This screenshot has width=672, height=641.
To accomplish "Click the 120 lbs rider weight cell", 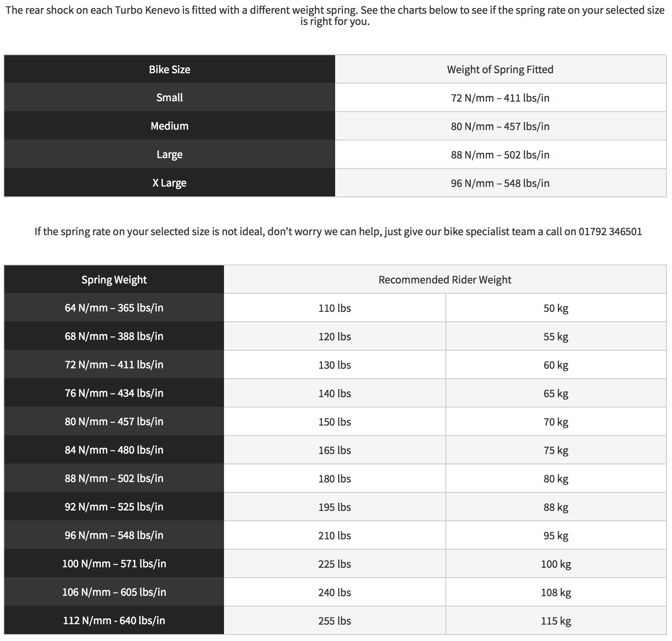I will (x=335, y=336).
